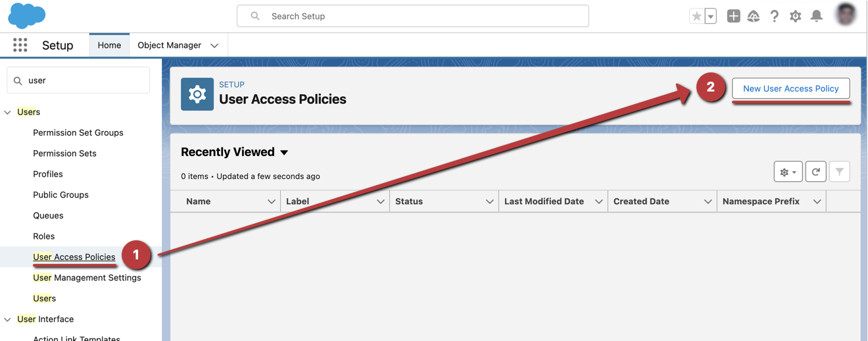Click the favorites star icon
The width and height of the screenshot is (868, 341).
click(696, 16)
